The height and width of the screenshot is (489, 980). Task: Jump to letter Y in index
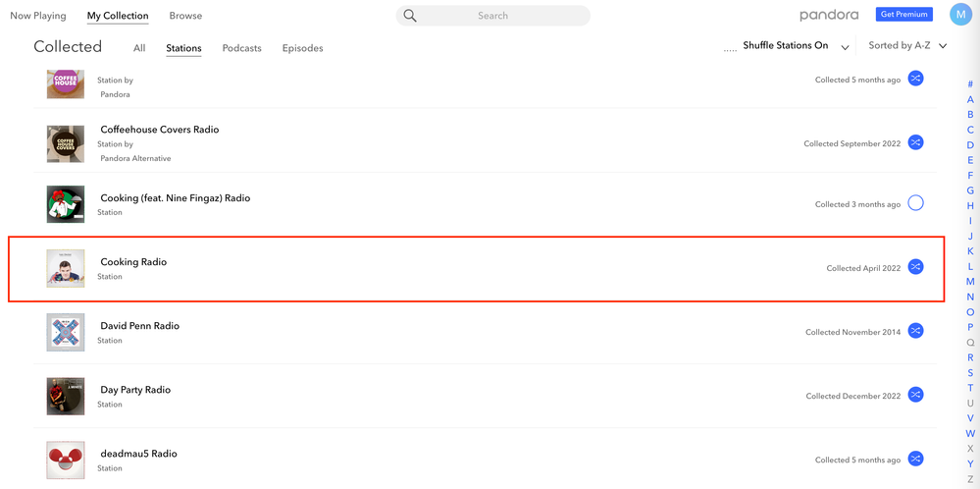970,463
